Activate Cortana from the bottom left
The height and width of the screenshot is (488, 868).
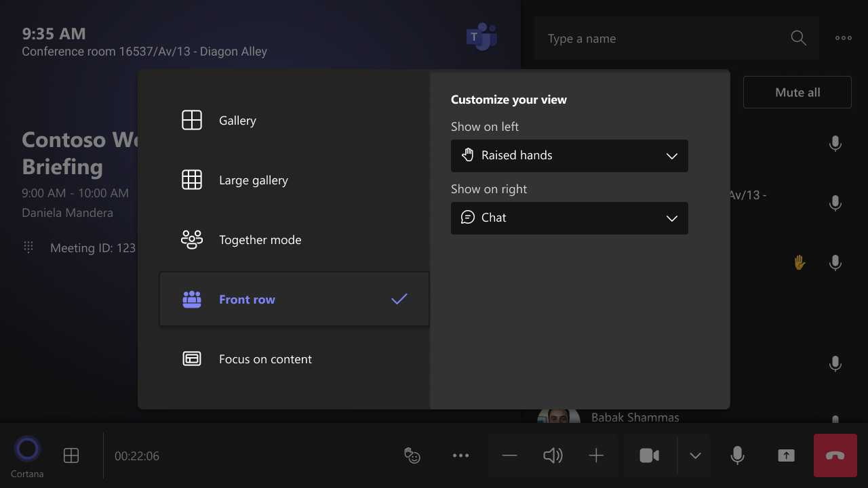click(x=27, y=449)
